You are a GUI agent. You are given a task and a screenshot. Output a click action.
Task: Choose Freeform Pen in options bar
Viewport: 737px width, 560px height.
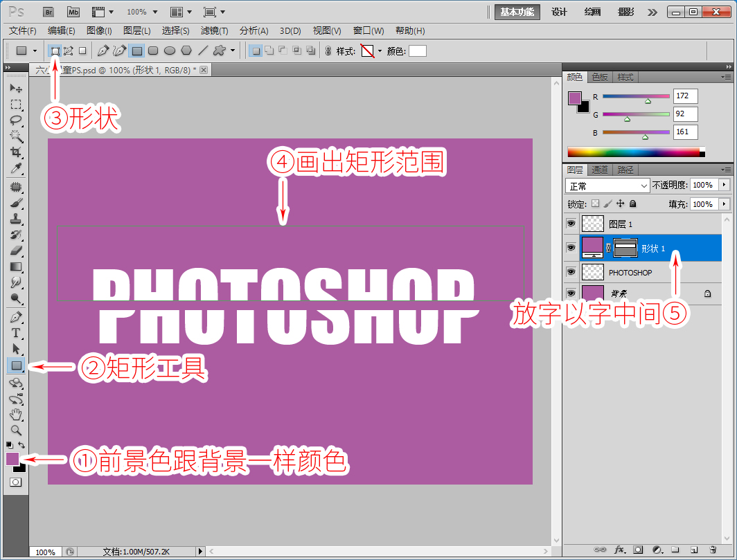tap(120, 51)
